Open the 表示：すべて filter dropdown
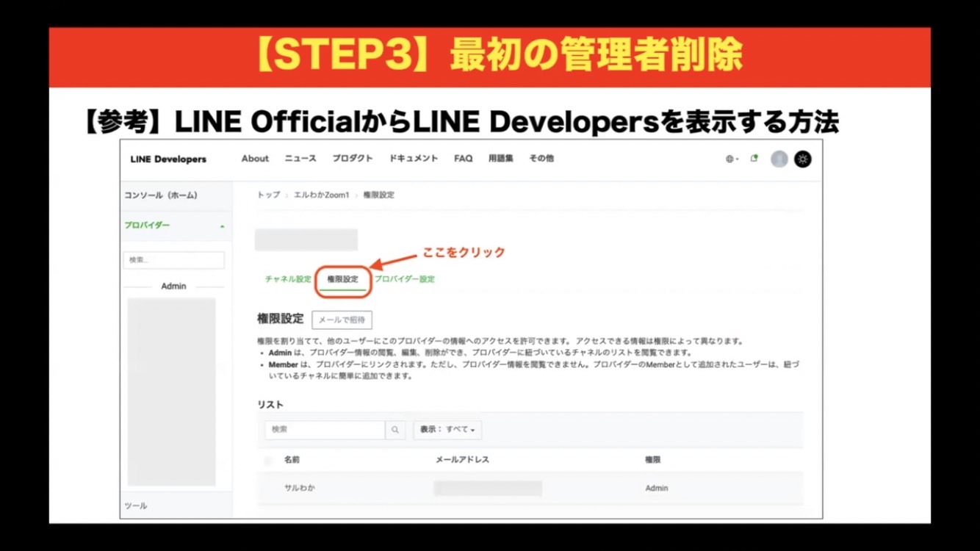The height and width of the screenshot is (551, 980). click(447, 430)
